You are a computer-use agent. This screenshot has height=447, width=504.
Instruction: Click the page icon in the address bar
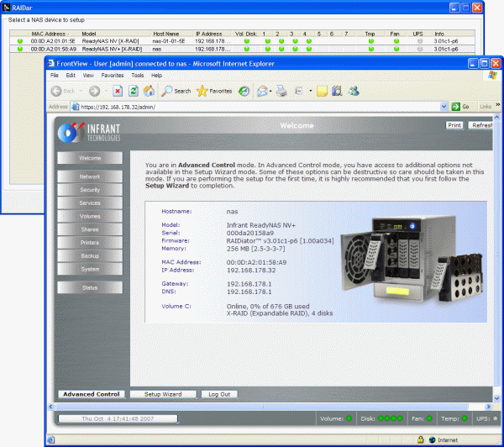(x=75, y=107)
